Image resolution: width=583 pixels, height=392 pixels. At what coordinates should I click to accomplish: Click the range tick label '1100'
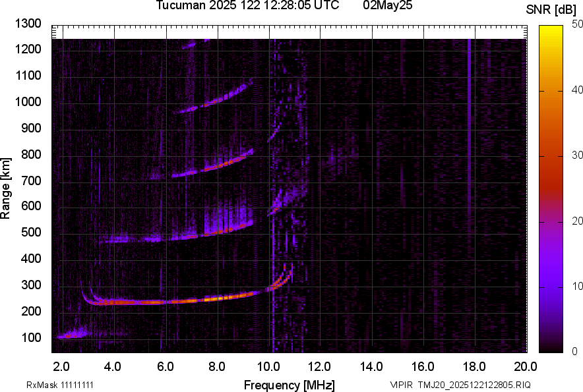click(28, 76)
